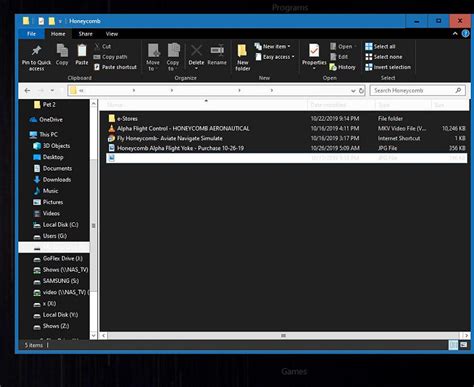Viewport: 474px width, 387px height.
Task: Go forward with the Forward arrow
Action: tap(41, 90)
